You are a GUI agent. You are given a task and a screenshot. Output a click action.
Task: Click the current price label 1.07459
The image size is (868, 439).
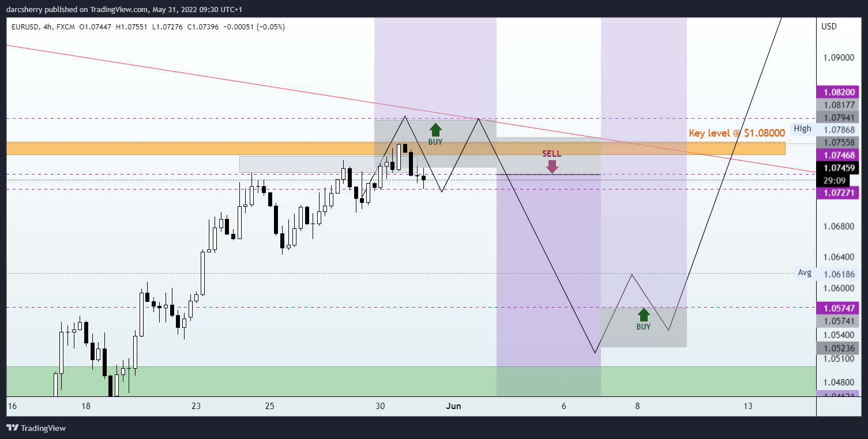pyautogui.click(x=838, y=168)
